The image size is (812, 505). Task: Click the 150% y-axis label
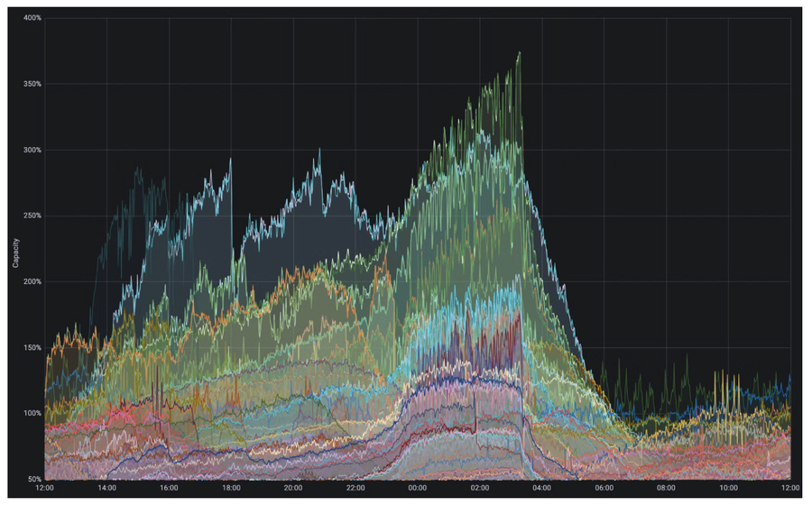[x=32, y=348]
